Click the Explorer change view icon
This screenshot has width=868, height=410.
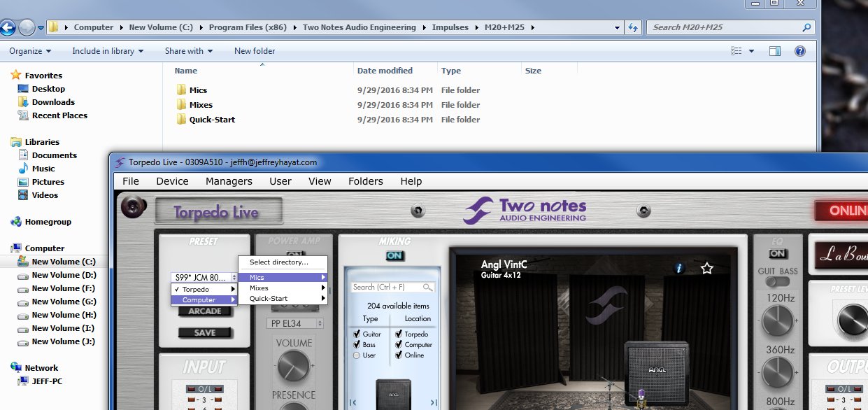coord(736,51)
